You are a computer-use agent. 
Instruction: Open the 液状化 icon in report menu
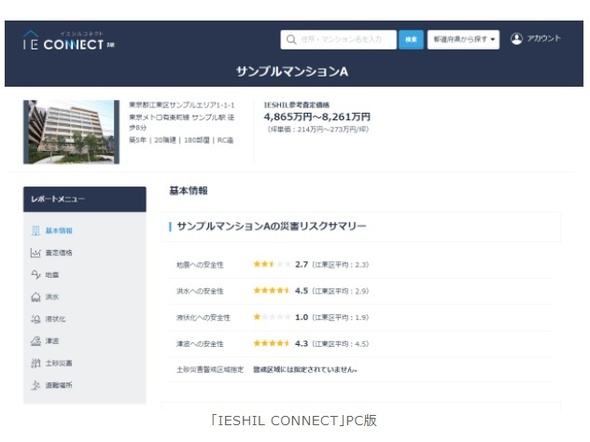(36, 319)
